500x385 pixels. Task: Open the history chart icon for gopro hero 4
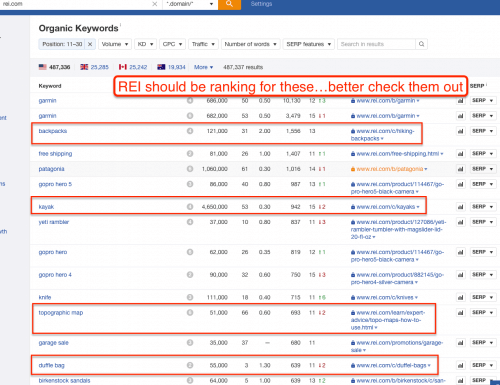click(461, 275)
